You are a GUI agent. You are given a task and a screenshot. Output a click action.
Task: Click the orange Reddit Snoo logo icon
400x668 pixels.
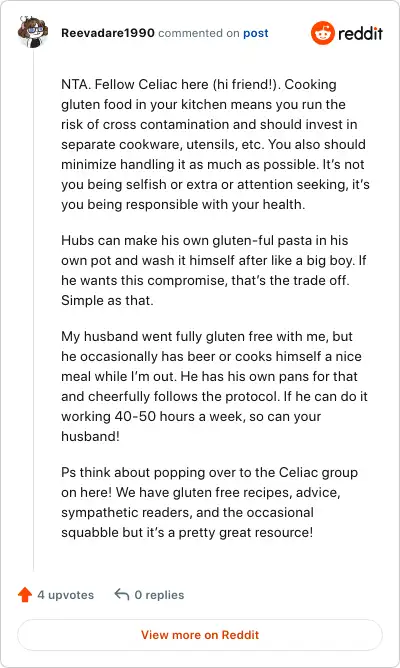click(322, 33)
